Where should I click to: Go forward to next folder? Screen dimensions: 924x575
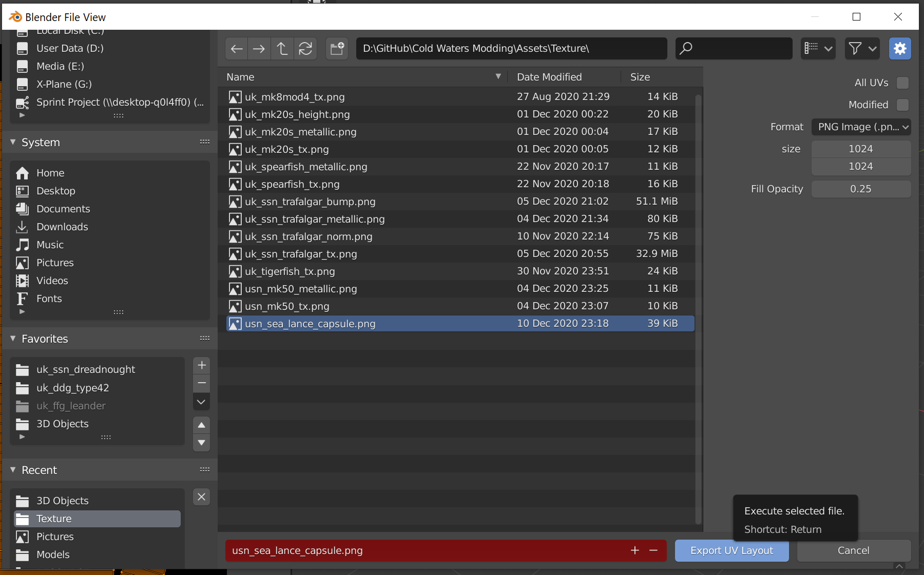click(259, 49)
